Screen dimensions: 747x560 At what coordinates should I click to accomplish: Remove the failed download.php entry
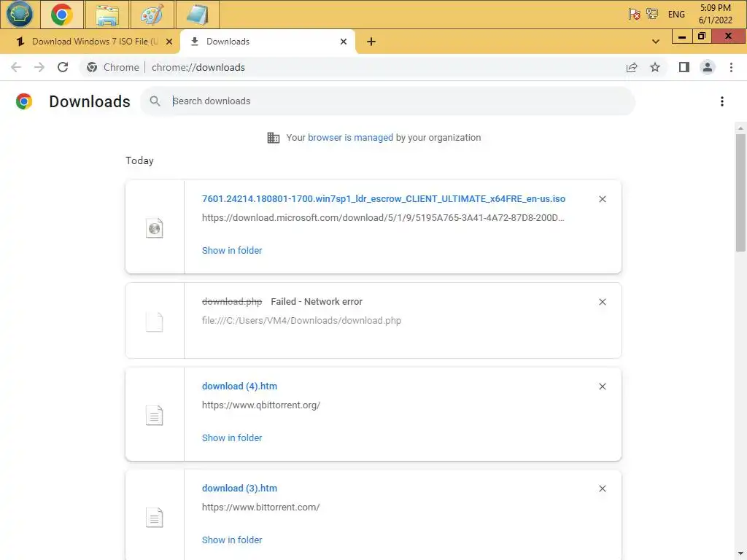(x=603, y=302)
